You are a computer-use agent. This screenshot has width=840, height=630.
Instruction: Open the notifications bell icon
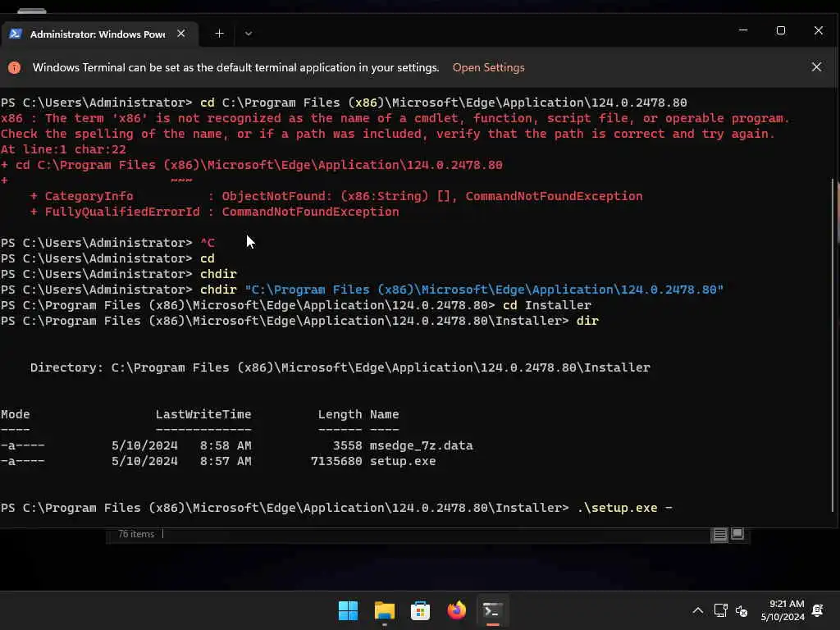click(x=818, y=610)
